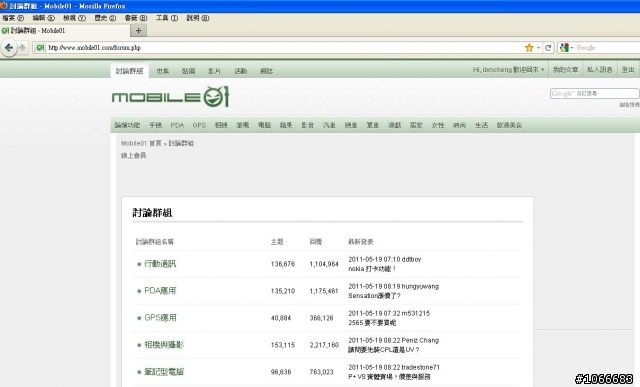This screenshot has width=640, height=387.
Task: Click the Firefox icon in the title bar
Action: click(4, 6)
